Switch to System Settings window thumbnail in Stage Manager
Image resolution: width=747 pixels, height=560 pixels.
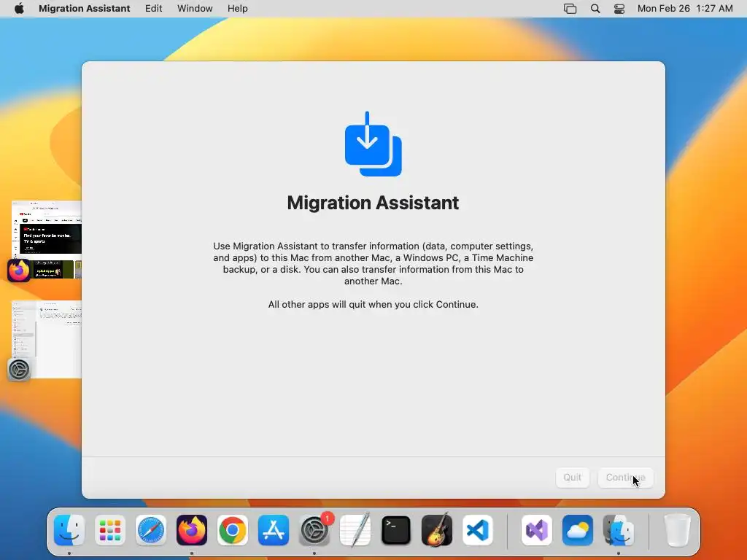(47, 340)
